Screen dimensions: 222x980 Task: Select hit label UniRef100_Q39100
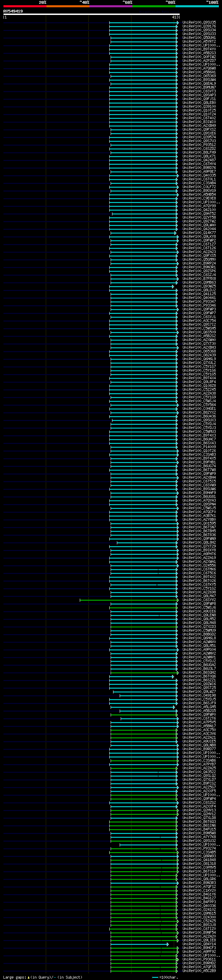(x=199, y=106)
